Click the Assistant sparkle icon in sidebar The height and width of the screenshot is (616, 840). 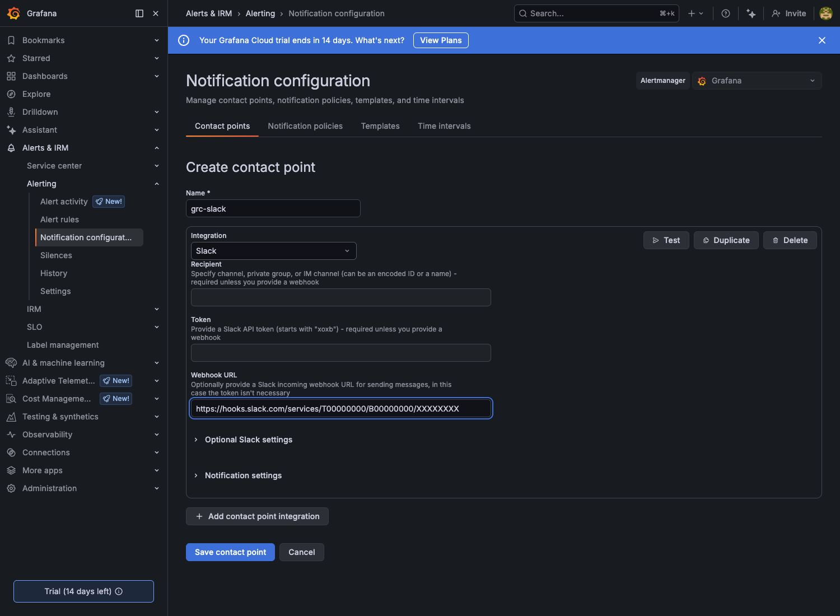tap(11, 130)
